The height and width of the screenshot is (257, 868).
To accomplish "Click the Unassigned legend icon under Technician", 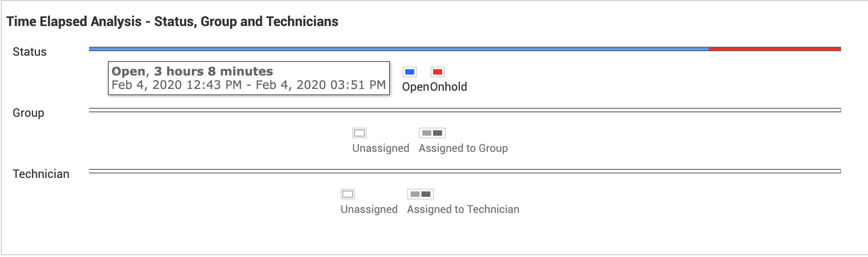I will coord(348,194).
